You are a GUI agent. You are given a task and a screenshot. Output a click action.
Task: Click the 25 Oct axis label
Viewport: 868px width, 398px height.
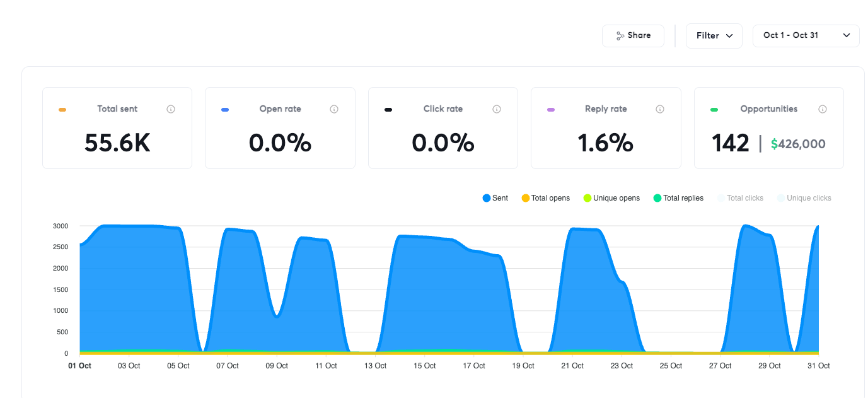tap(671, 366)
